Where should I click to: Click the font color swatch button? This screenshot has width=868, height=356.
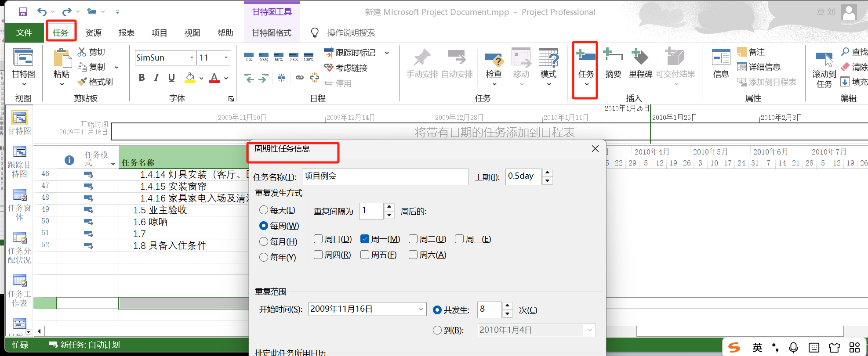pyautogui.click(x=214, y=78)
